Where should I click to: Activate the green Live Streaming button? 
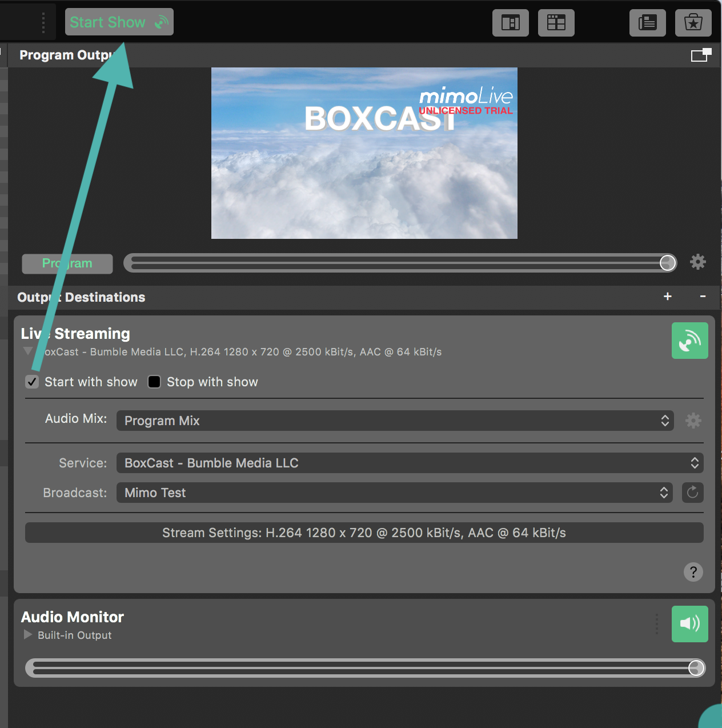point(689,341)
